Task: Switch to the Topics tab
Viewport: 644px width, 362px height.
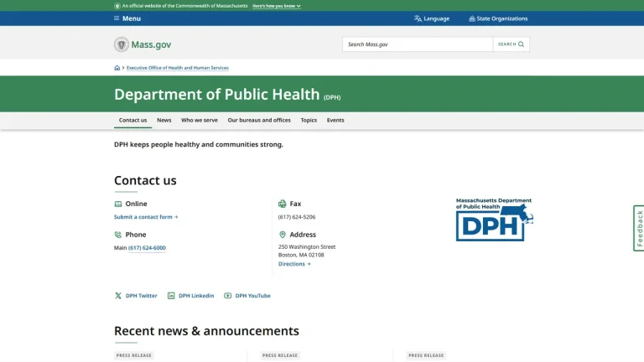Action: coord(309,121)
